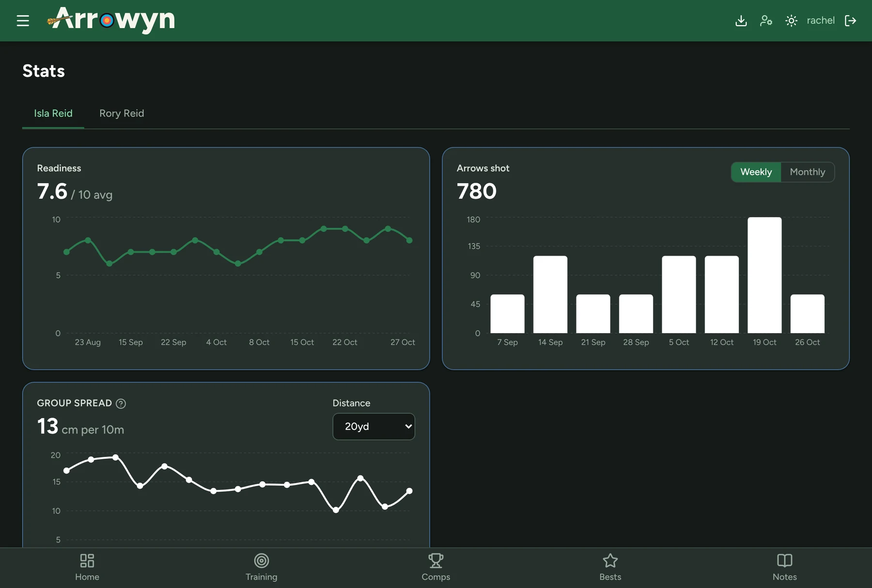872x588 pixels.
Task: Click the 13 cm per 10m value
Action: tap(80, 427)
